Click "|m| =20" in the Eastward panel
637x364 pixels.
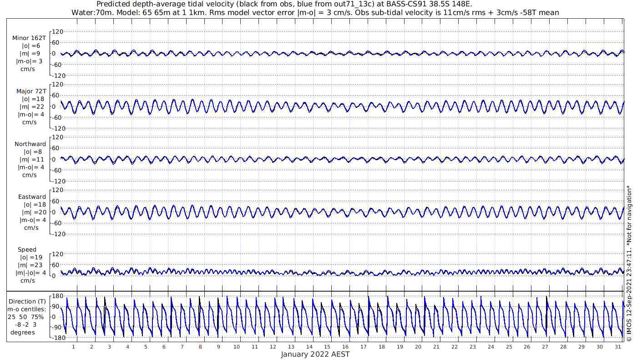(x=32, y=212)
